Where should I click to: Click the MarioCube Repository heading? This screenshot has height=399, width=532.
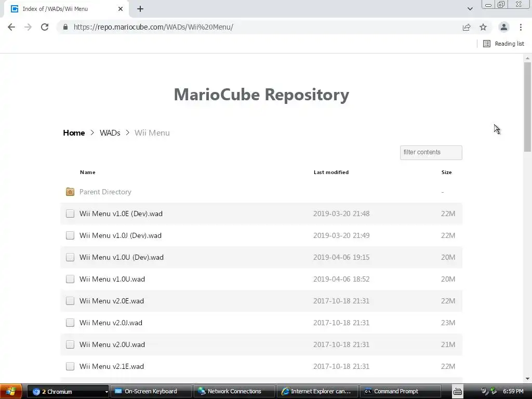[x=262, y=95]
